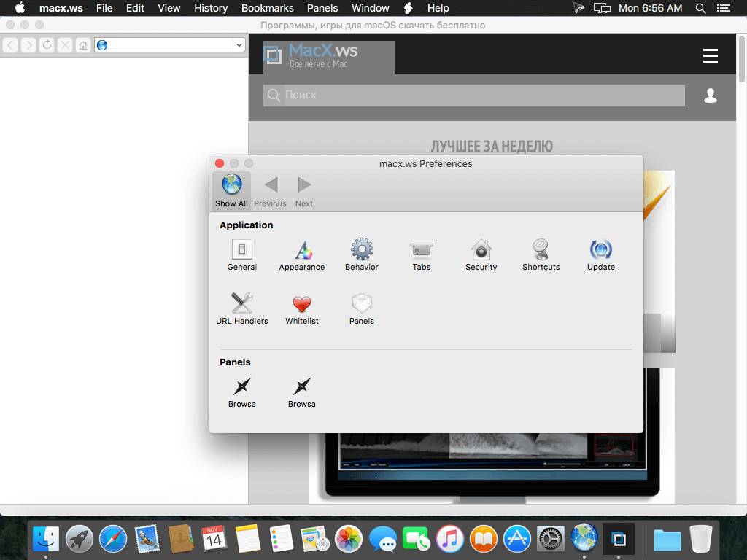Go forward in the browser toolbar
This screenshot has height=560, width=747.
tap(28, 45)
